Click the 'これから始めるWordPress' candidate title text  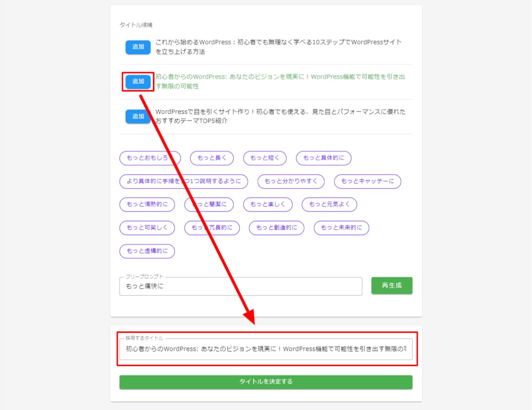279,47
